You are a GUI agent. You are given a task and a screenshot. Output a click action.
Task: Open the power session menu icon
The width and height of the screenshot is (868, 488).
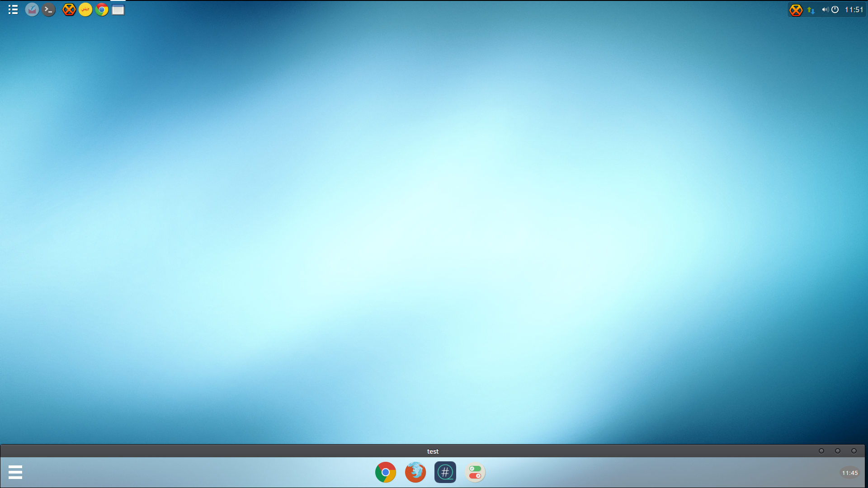pos(835,9)
